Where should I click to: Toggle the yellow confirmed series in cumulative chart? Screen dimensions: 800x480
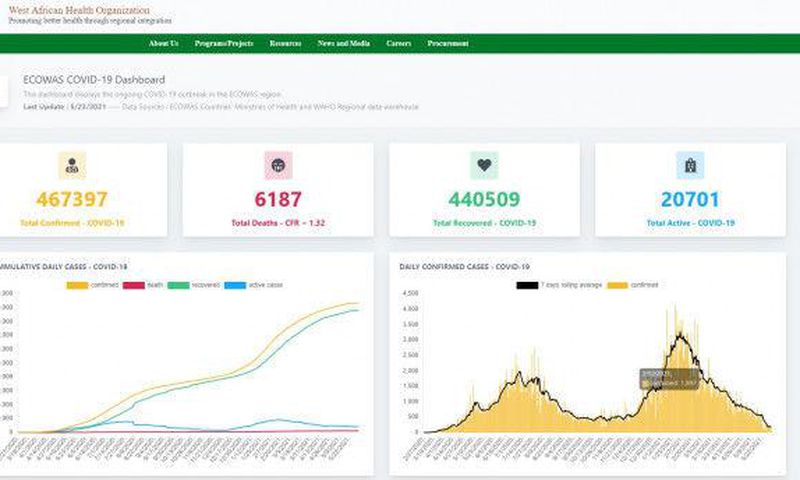point(78,285)
